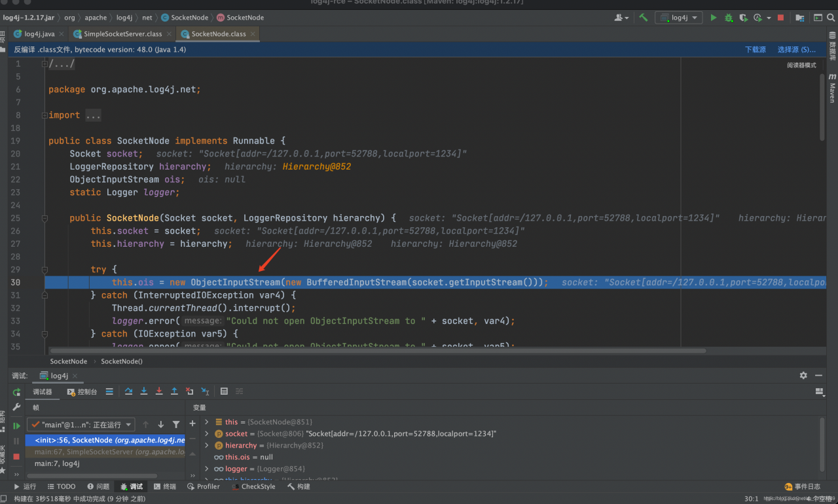Build project with the hammer icon
The height and width of the screenshot is (504, 838).
(644, 18)
